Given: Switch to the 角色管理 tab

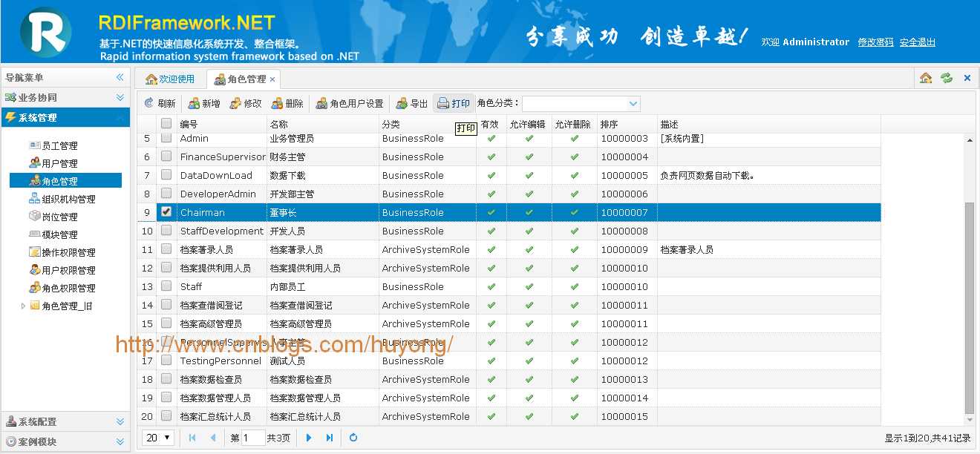Looking at the screenshot, I should [x=242, y=79].
